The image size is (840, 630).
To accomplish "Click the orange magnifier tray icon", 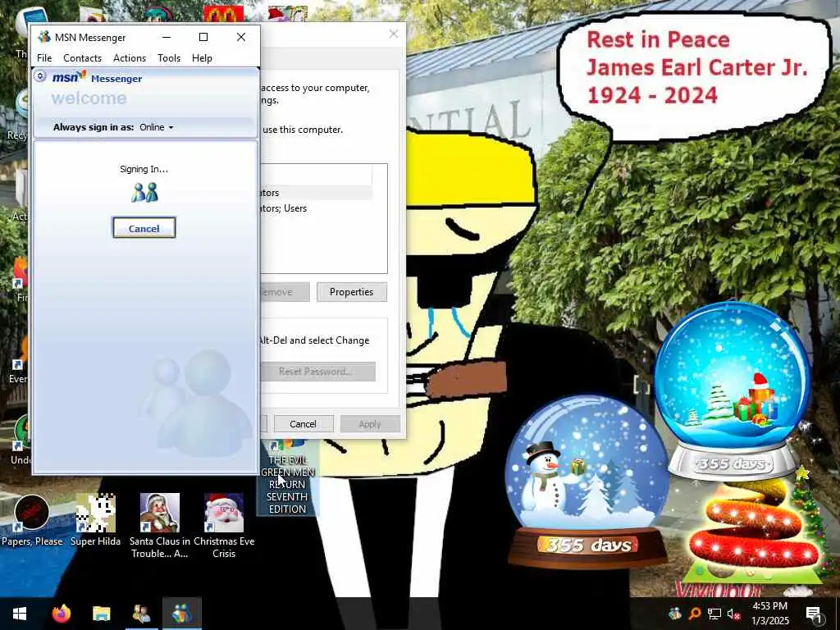I will point(694,614).
